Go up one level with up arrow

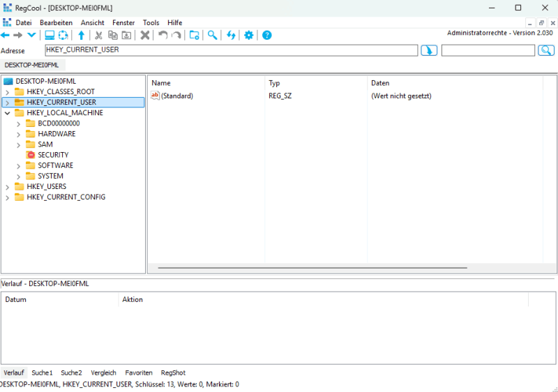81,36
